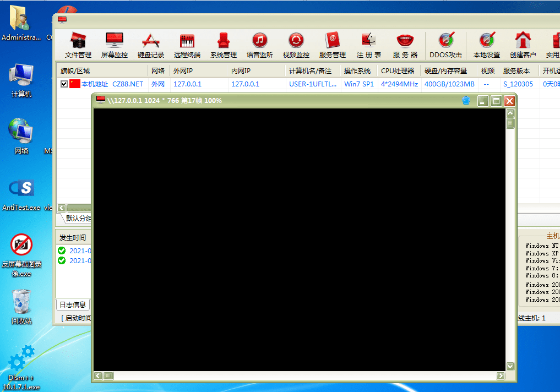Select the 日志信息 log tab
Screen dimensions: 560x392
coord(73,304)
